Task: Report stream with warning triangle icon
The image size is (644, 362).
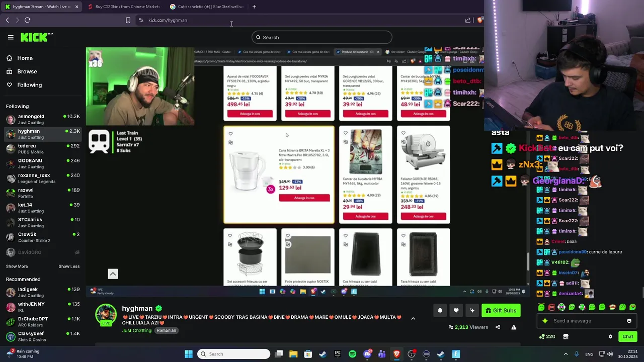Action: click(x=514, y=327)
